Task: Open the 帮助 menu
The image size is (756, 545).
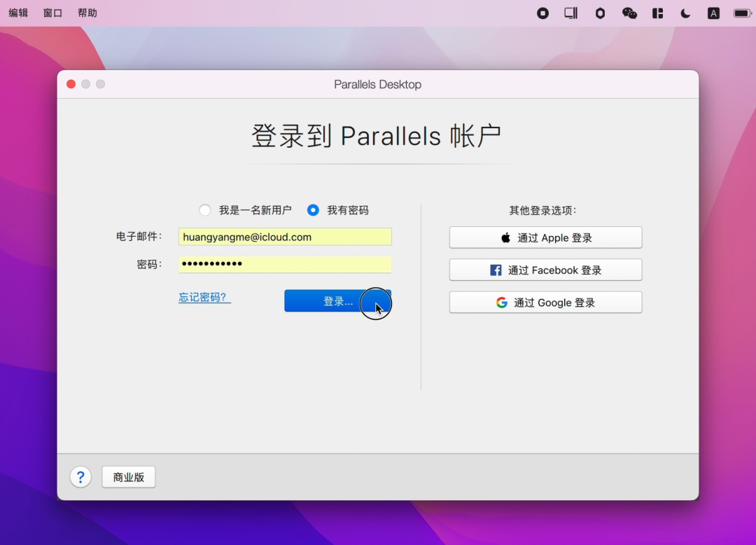Action: coord(87,12)
